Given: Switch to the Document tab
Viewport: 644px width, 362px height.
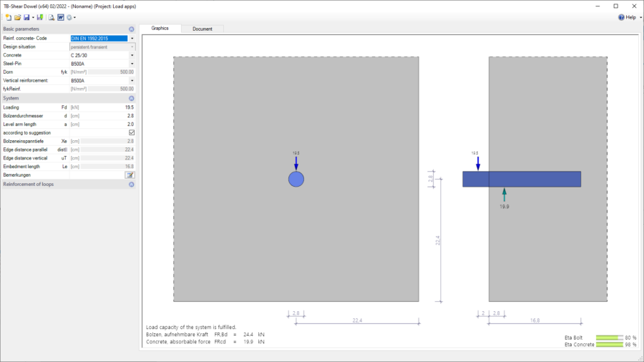Looking at the screenshot, I should click(203, 29).
